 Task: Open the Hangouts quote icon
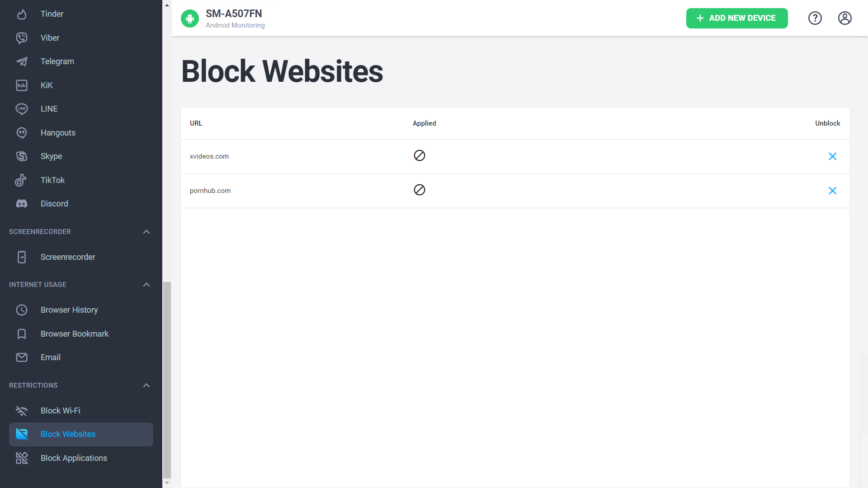coord(22,133)
